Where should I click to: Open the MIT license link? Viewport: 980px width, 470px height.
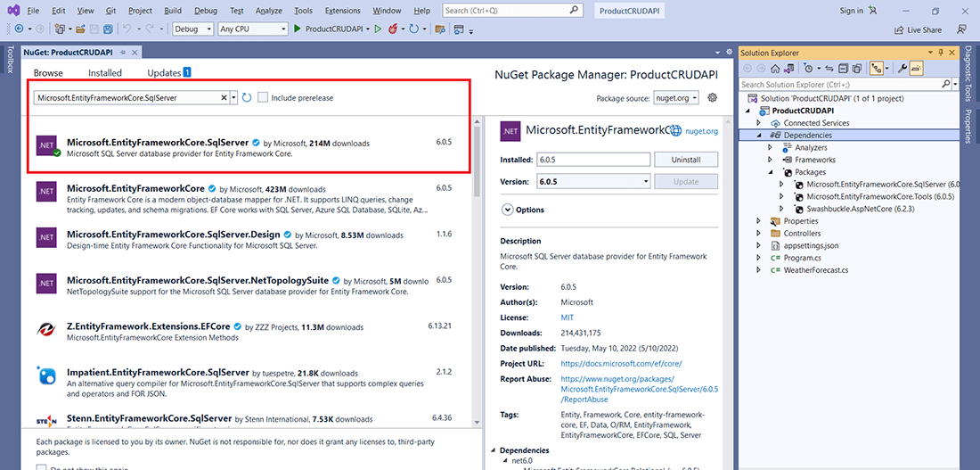567,317
